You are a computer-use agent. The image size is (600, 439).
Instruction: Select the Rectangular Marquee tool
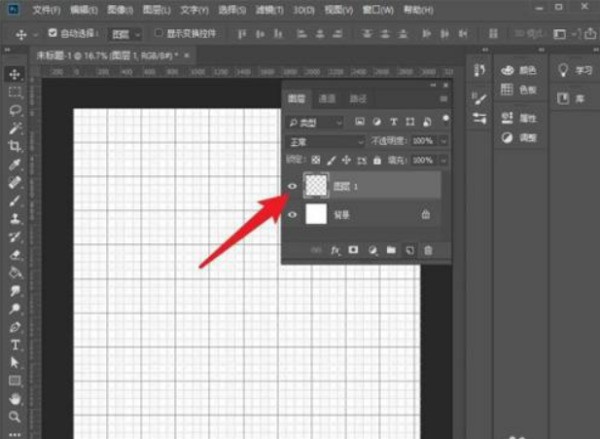(x=15, y=92)
